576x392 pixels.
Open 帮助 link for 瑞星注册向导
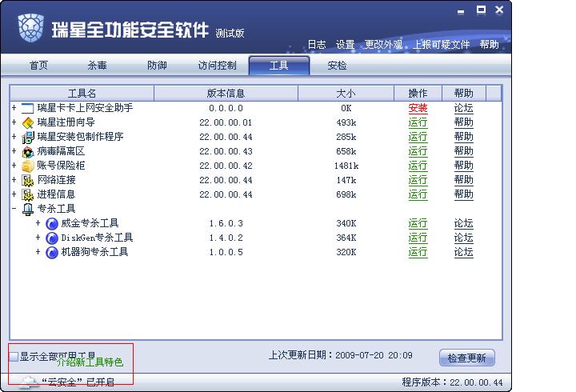[463, 122]
